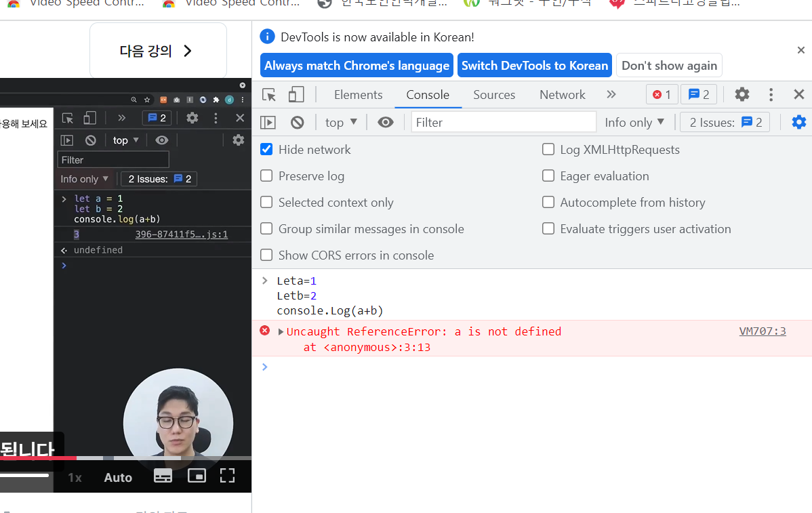Click the clear console icon inside video

(x=91, y=140)
